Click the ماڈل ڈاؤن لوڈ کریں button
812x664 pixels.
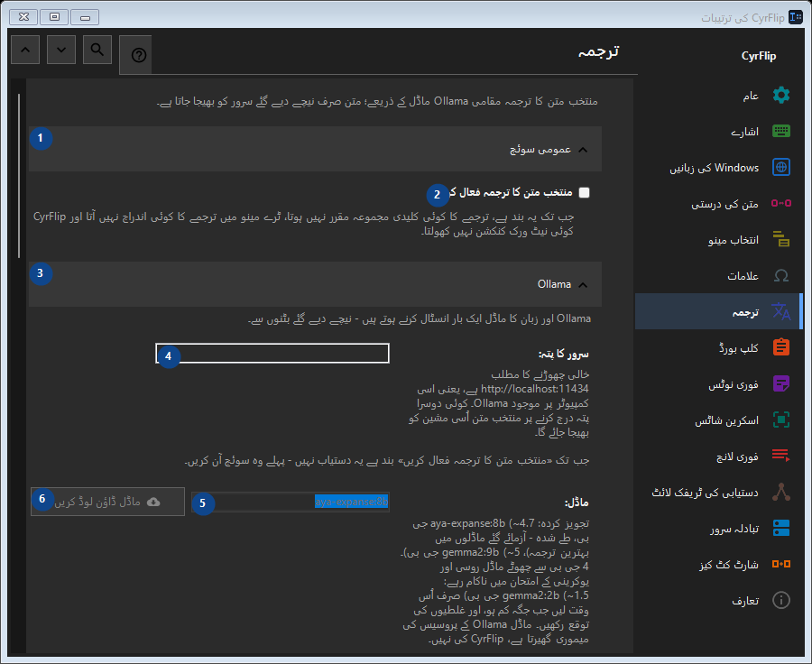point(107,502)
